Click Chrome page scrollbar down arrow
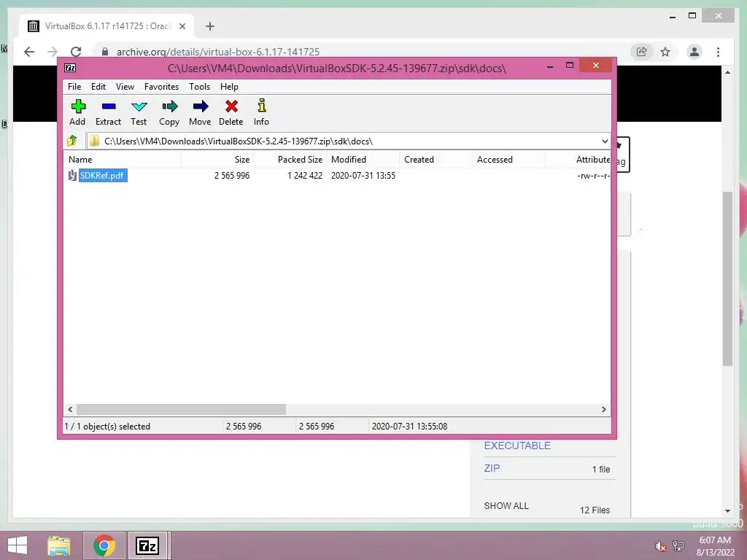Viewport: 747px width, 560px height. tap(727, 511)
